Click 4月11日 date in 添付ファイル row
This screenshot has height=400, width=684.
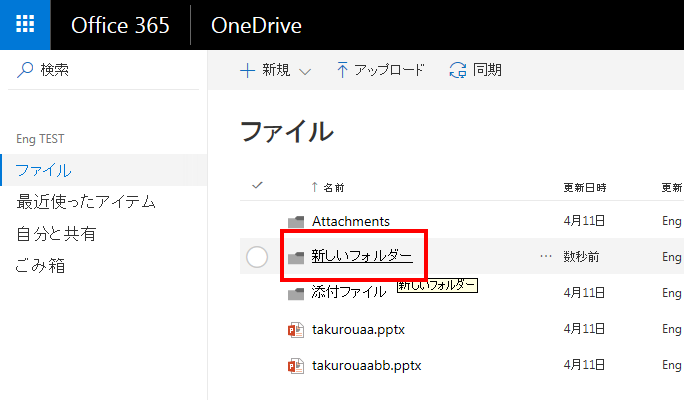(584, 292)
